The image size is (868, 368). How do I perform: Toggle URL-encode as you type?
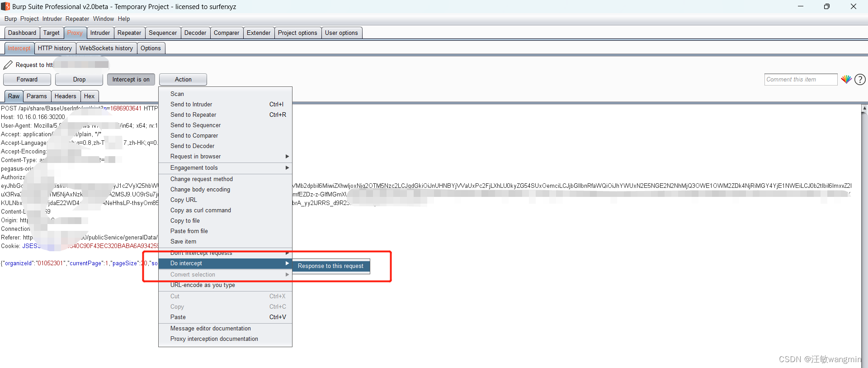tap(225, 285)
